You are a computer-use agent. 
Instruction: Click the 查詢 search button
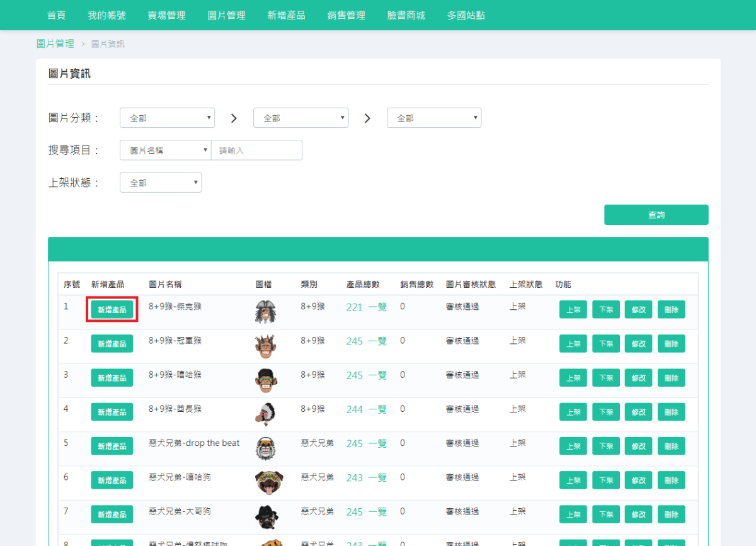click(656, 214)
